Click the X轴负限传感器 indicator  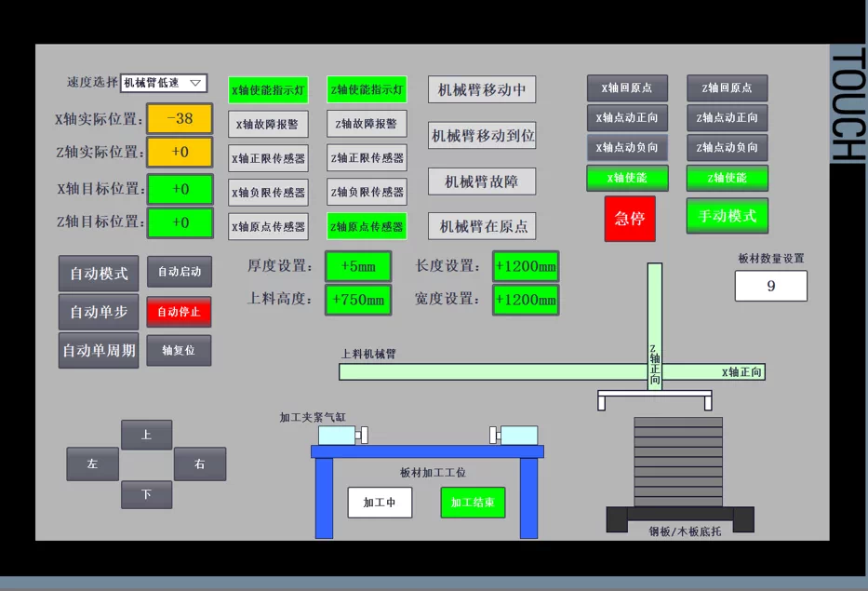click(x=268, y=193)
